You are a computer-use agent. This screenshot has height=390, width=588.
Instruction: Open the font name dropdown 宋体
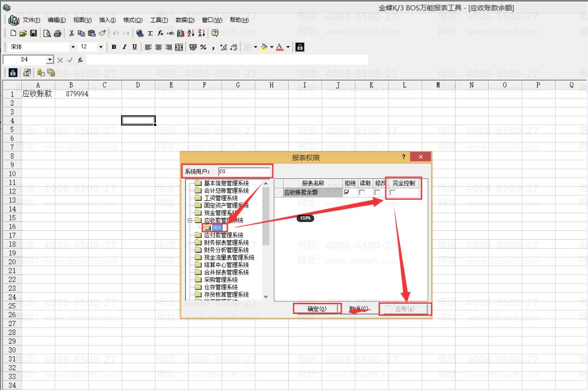pos(73,47)
